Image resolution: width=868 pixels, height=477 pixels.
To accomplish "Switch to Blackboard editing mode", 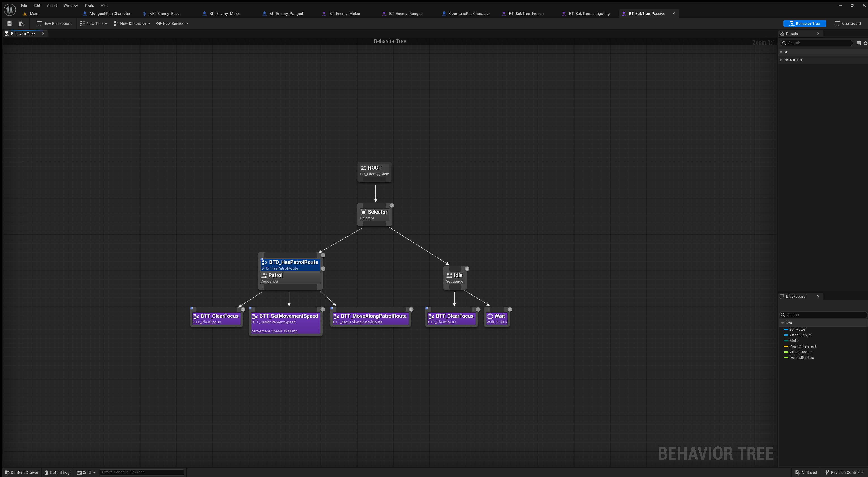I will [x=847, y=23].
